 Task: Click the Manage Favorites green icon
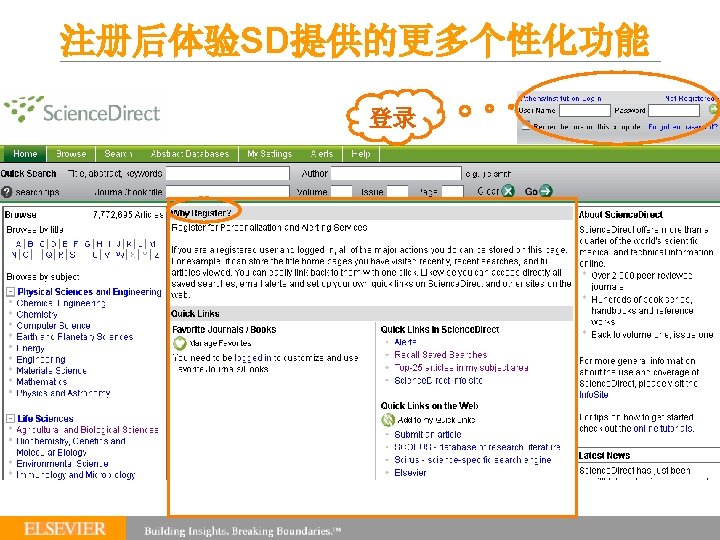point(180,343)
